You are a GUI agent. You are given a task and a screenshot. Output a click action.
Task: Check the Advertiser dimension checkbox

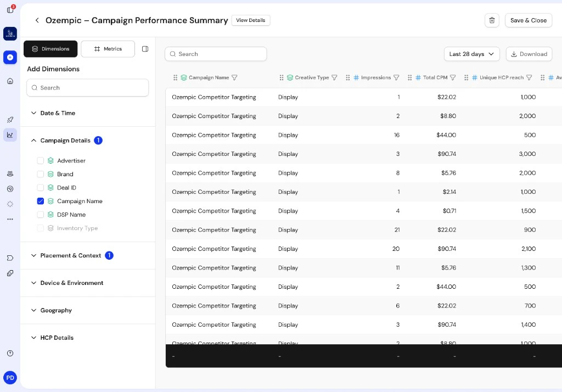point(41,161)
